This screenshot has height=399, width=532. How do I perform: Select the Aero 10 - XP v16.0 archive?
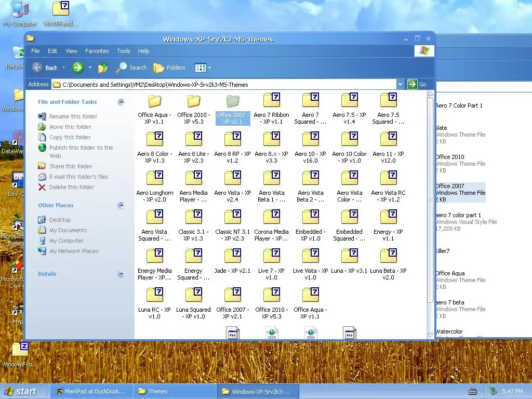pos(311,148)
